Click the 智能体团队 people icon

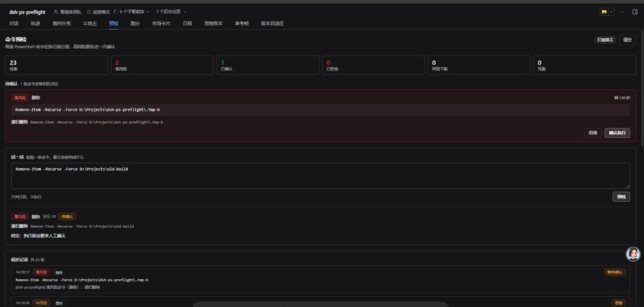[56, 12]
